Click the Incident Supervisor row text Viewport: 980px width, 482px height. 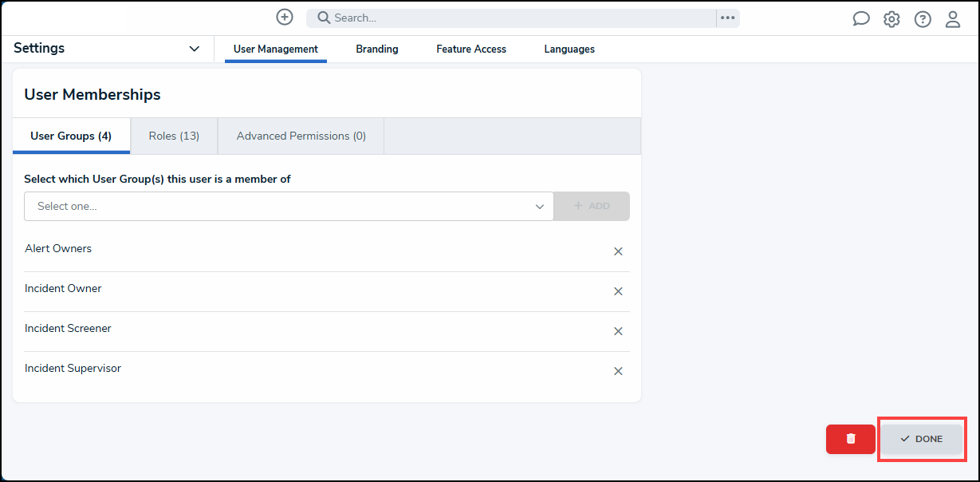coord(73,368)
